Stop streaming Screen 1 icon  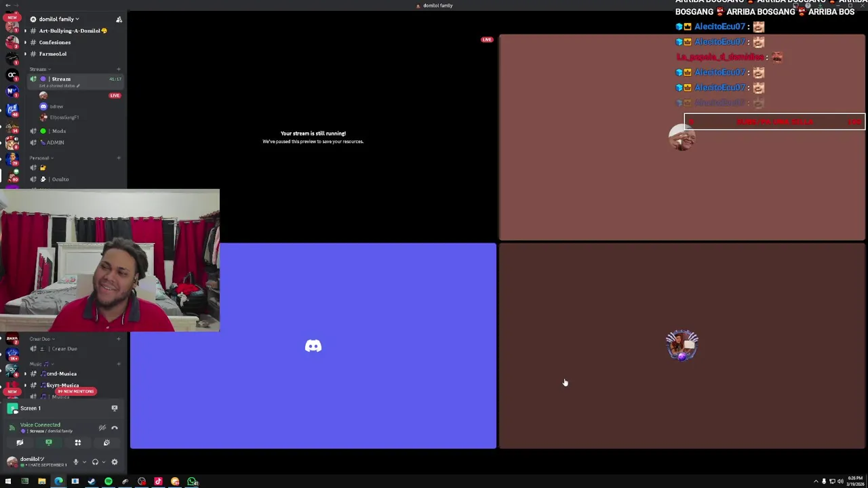[x=115, y=408]
